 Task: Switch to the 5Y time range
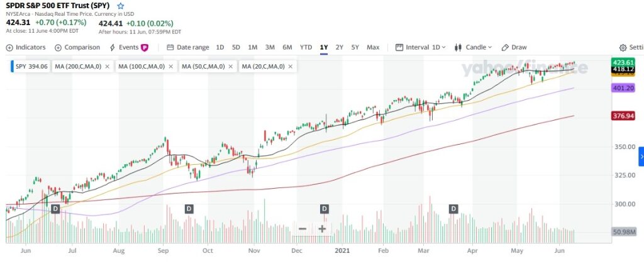(x=355, y=47)
